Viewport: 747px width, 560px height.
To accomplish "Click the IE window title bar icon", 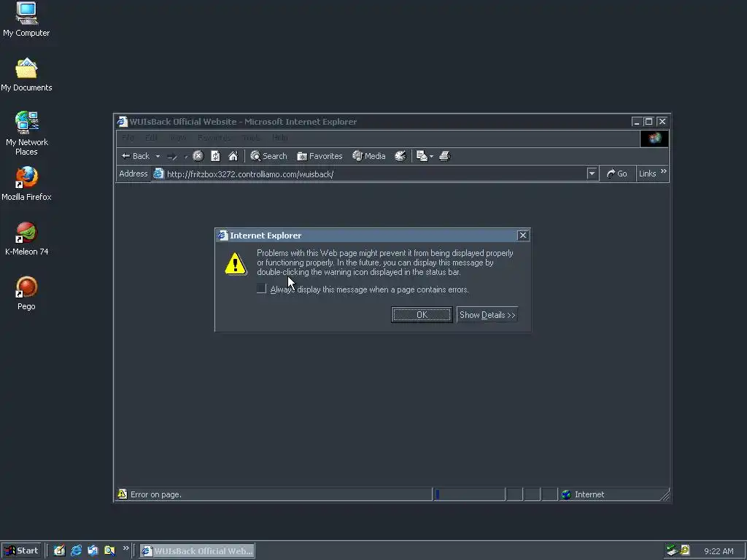I will point(123,122).
